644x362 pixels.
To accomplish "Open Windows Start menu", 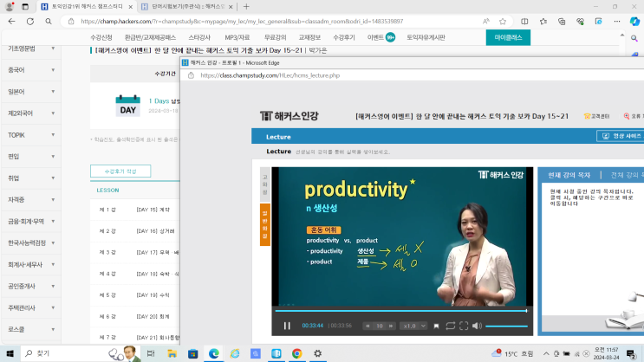I will pyautogui.click(x=10, y=353).
